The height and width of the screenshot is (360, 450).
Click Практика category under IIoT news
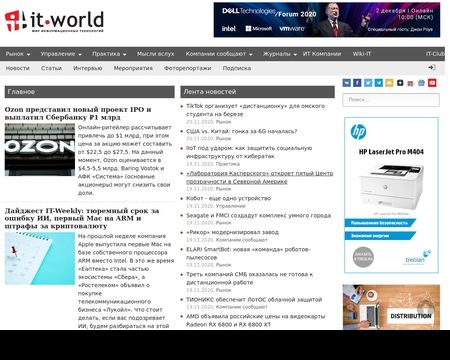coord(227,164)
